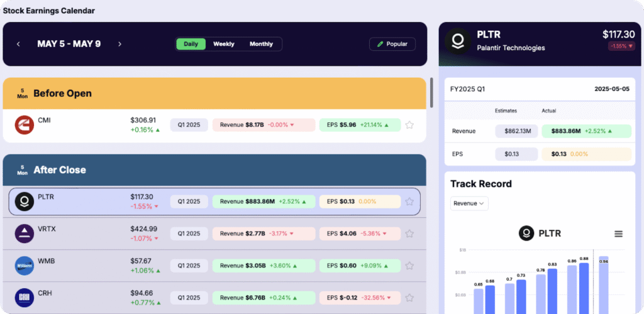
Task: Click the Before Open section header
Action: (214, 94)
